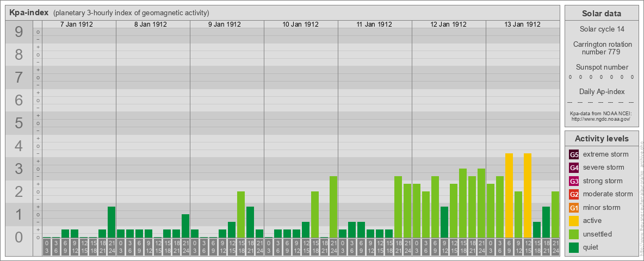
Task: Click the 'extreme storm' legend label
Action: click(x=605, y=154)
